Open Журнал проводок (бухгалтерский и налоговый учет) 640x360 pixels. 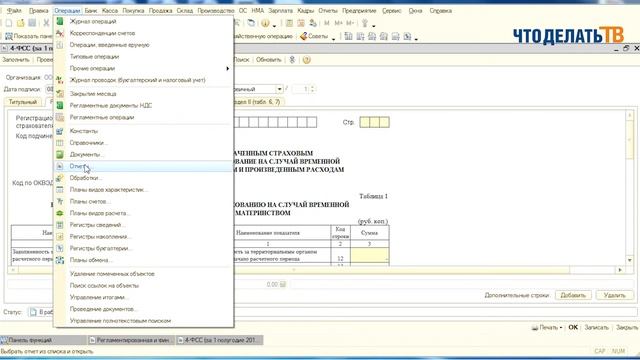137,80
